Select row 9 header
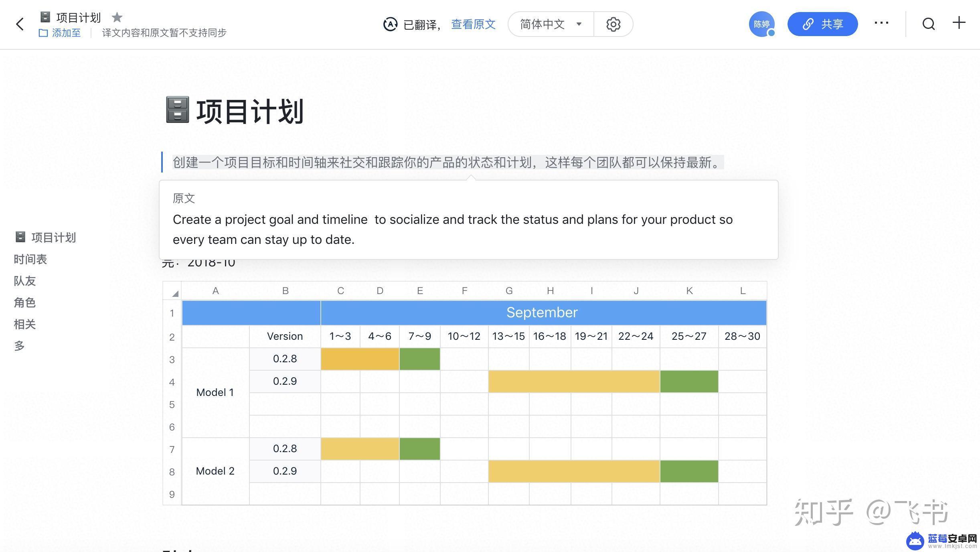 pos(172,494)
